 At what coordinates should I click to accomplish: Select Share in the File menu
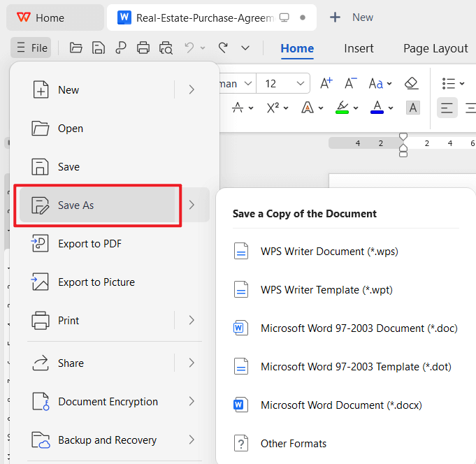97,363
